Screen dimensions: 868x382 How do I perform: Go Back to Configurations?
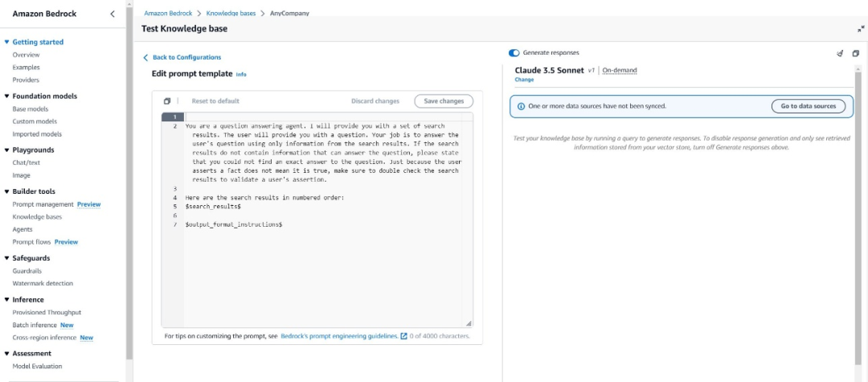click(x=186, y=58)
